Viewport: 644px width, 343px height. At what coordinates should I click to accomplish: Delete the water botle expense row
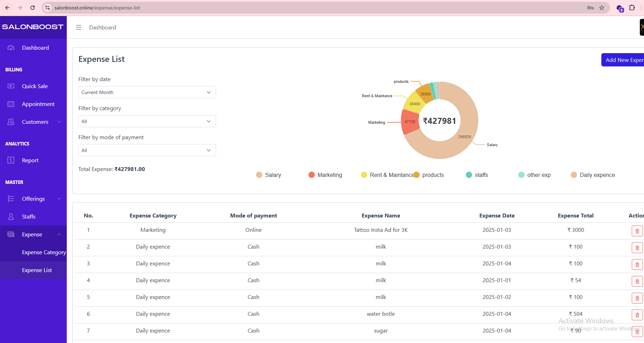pos(637,315)
